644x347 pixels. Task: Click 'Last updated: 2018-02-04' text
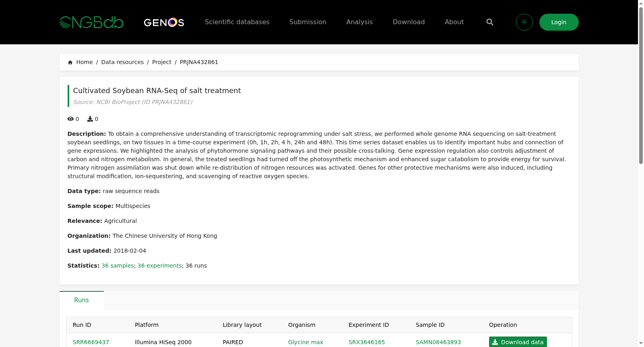tap(107, 251)
